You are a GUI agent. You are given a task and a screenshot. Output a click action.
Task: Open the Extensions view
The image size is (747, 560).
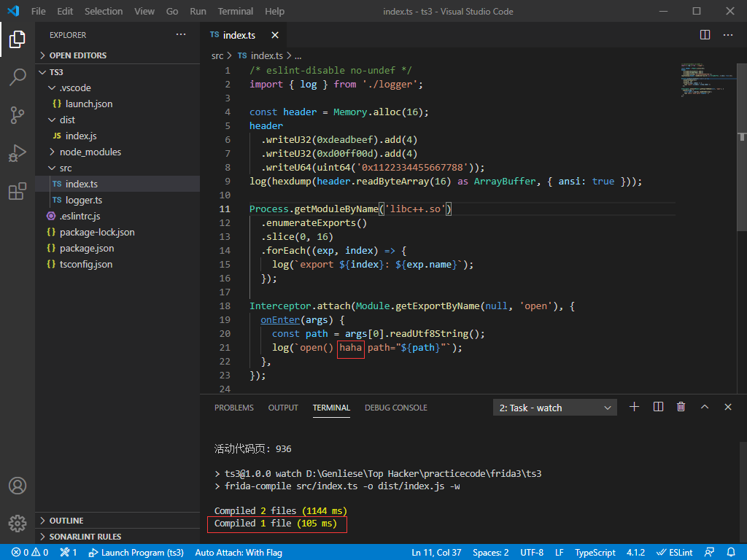click(x=18, y=192)
